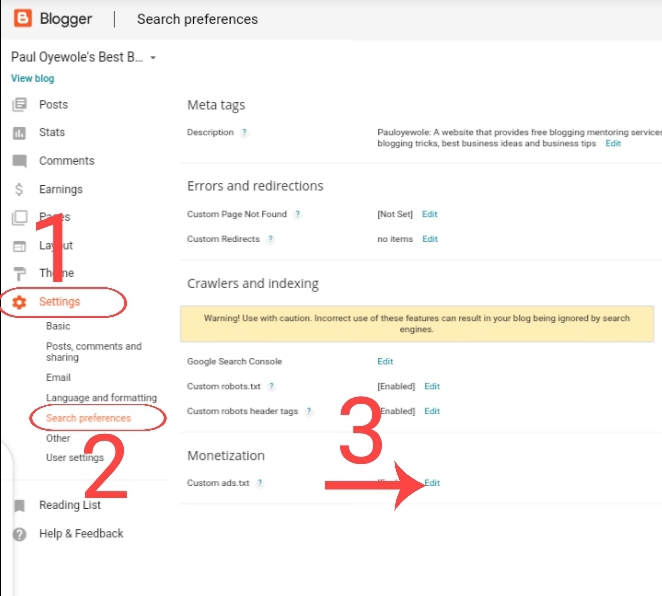Edit the Custom Redirects setting
Viewport: 662px width, 596px height.
click(x=430, y=239)
